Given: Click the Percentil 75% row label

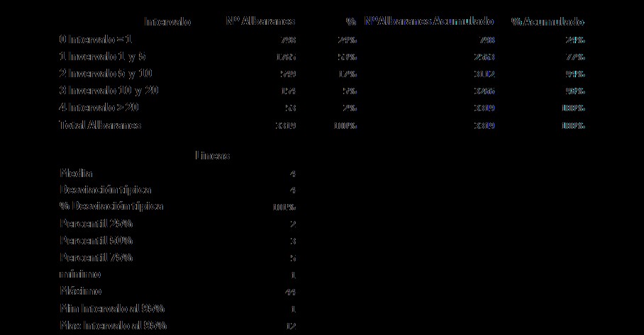Looking at the screenshot, I should pyautogui.click(x=96, y=258).
